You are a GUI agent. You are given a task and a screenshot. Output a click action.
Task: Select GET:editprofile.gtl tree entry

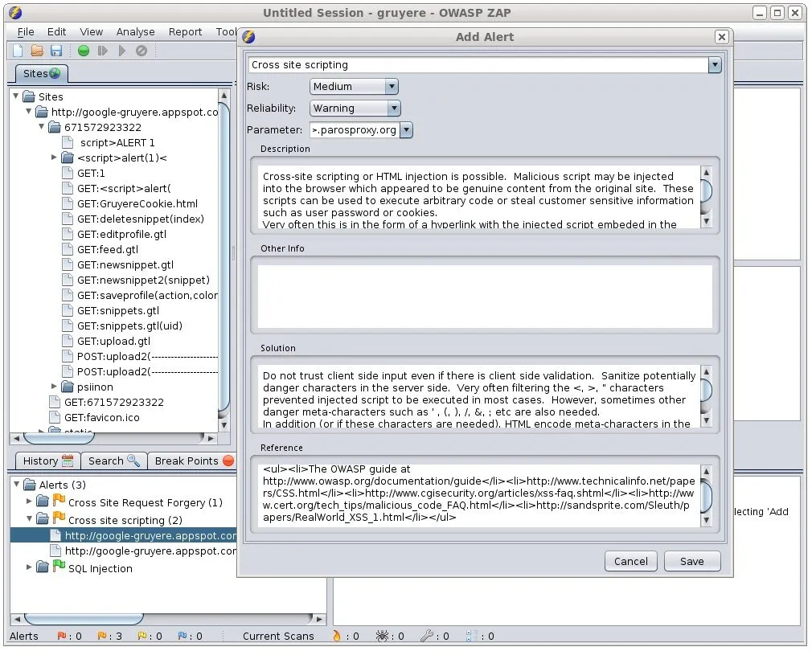click(121, 235)
